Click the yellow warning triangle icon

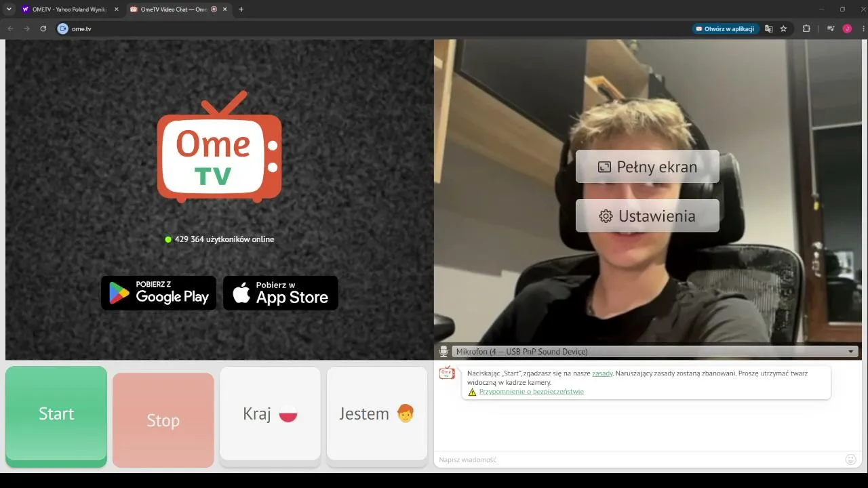(x=472, y=392)
